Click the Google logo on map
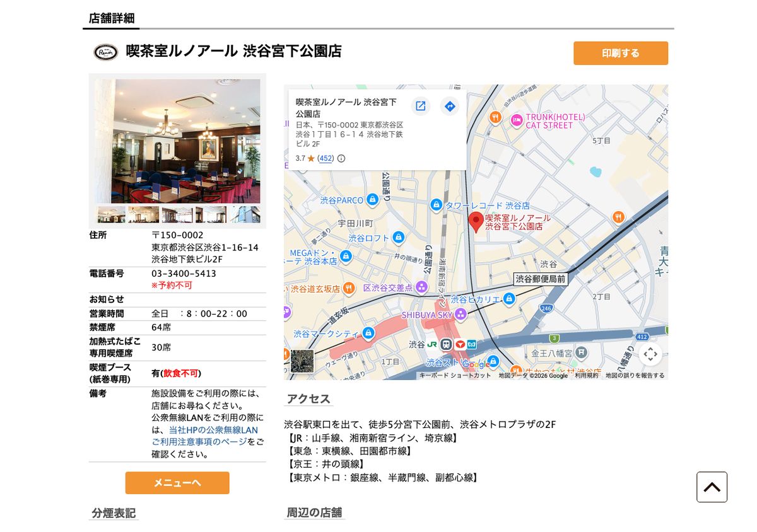 [476, 364]
